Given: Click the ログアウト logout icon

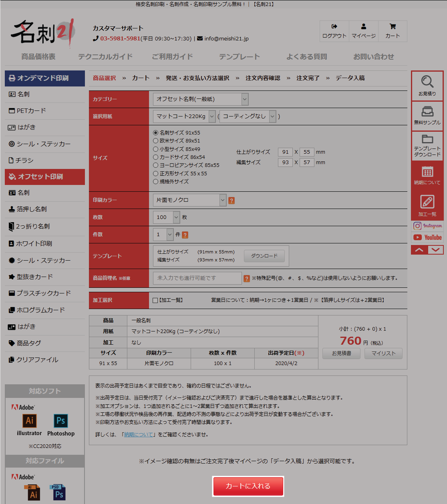Looking at the screenshot, I should [x=334, y=26].
